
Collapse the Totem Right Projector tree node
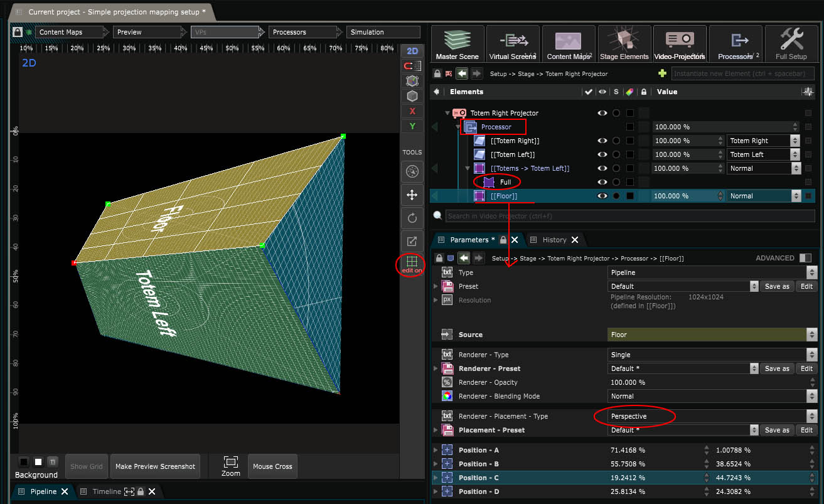(447, 114)
